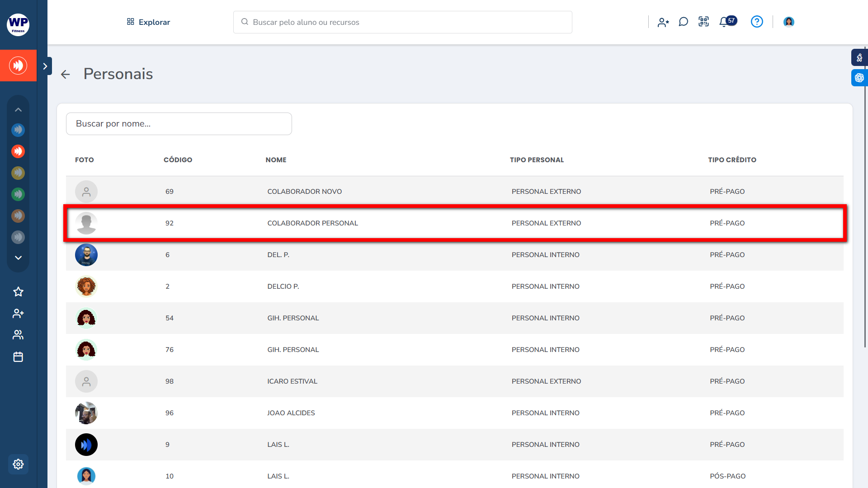Image resolution: width=868 pixels, height=488 pixels.
Task: Open the QR code scanner icon
Action: click(x=703, y=22)
